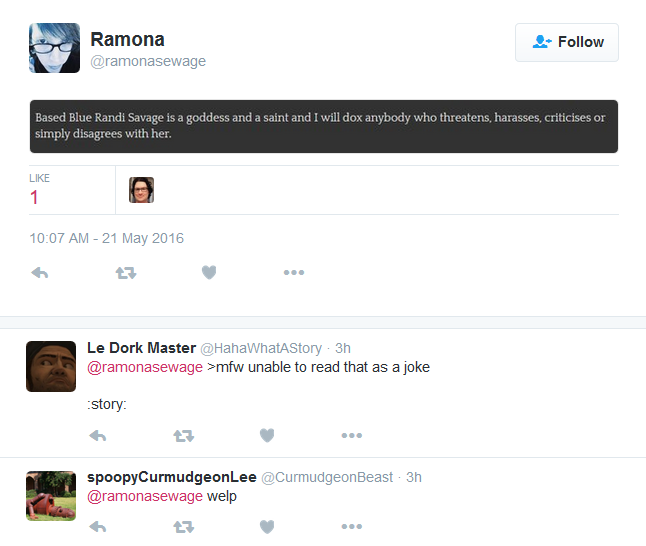Viewport: 646px width, 546px height.
Task: Like Ramona's main tweet with the heart icon
Action: click(209, 272)
